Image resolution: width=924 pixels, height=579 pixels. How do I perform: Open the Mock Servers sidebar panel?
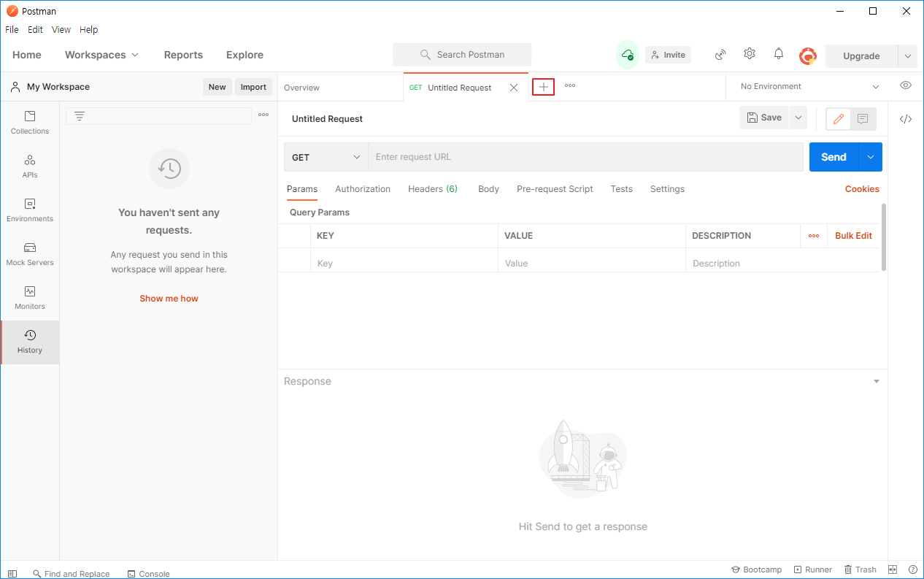click(x=30, y=254)
